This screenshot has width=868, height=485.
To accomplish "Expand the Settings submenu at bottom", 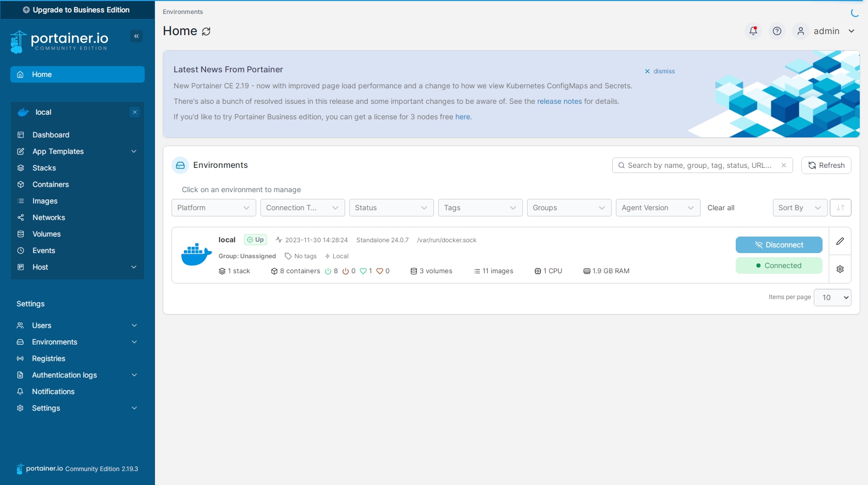I will [x=134, y=408].
